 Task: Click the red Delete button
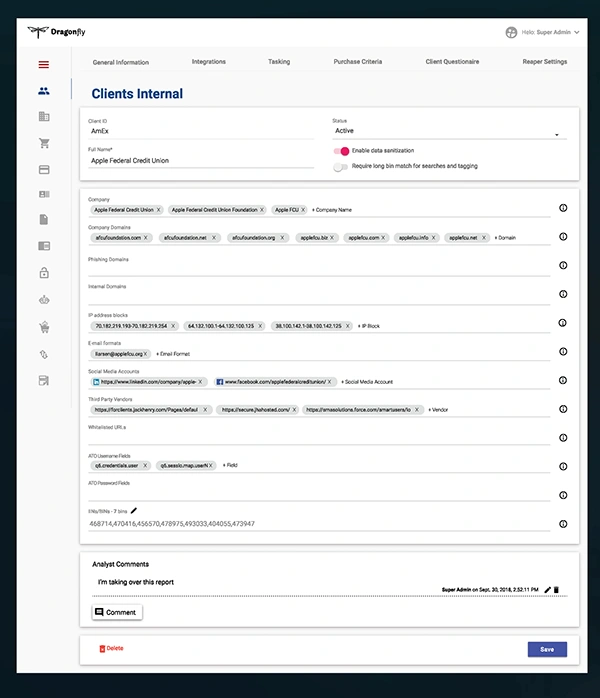[x=111, y=648]
